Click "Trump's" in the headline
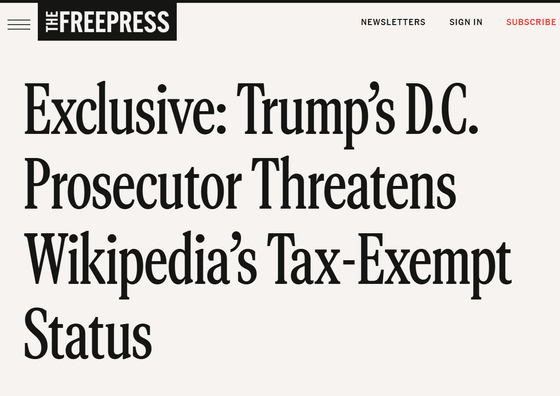Image resolution: width=560 pixels, height=396 pixels. 316,114
